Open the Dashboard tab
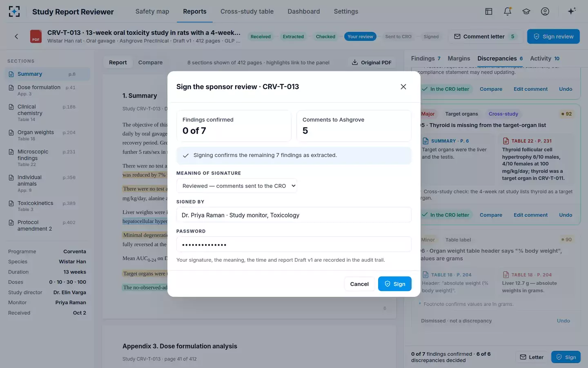This screenshot has width=588, height=368. coord(304,11)
